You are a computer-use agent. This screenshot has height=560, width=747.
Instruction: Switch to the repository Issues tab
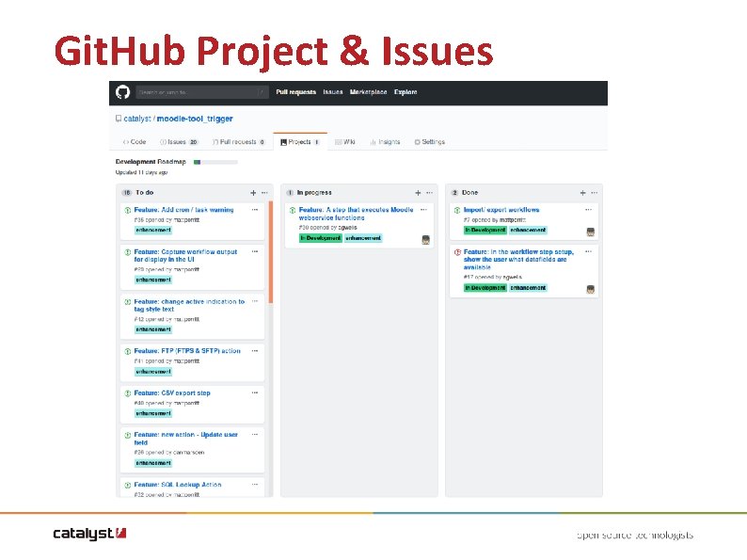[179, 142]
